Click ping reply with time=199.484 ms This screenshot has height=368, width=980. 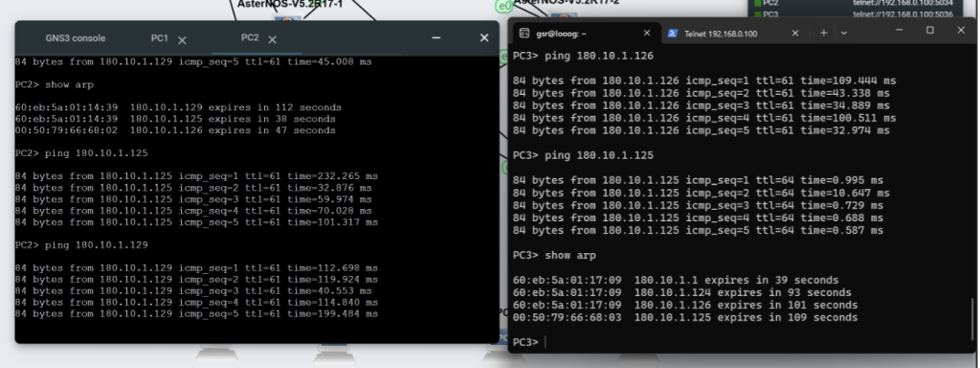[196, 314]
